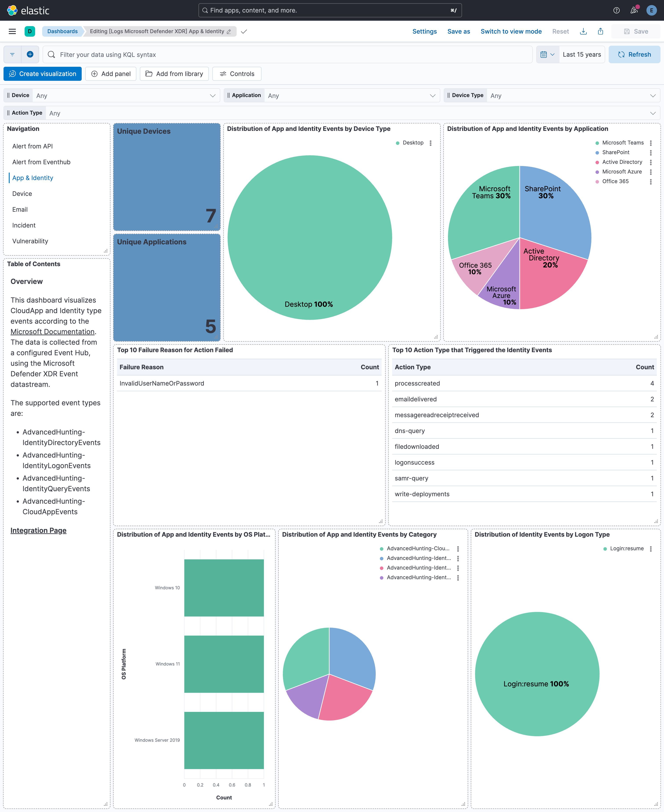Viewport: 664px width, 812px height.
Task: Click the Office 365 pink legend color swatch
Action: pyautogui.click(x=597, y=181)
